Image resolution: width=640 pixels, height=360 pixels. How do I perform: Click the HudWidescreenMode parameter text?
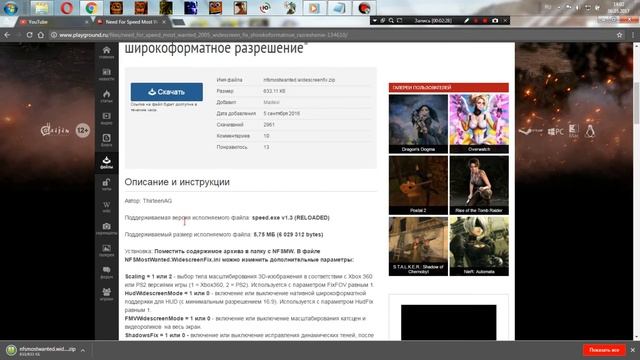167,293
